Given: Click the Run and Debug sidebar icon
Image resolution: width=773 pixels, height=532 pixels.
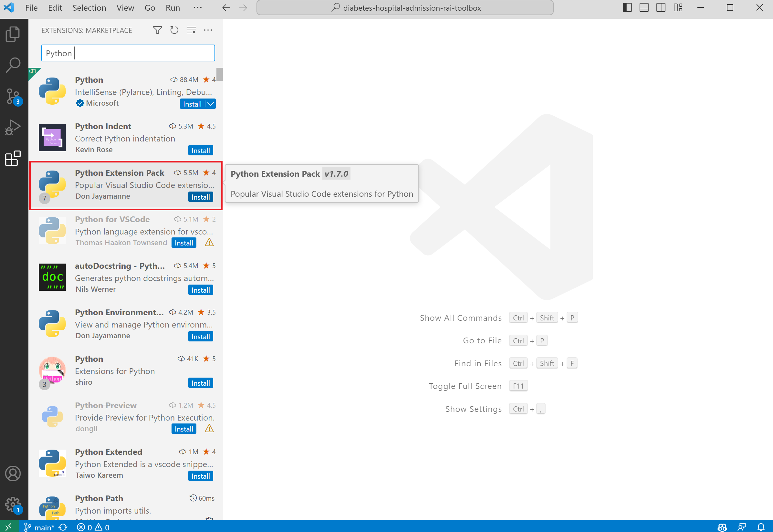Looking at the screenshot, I should click(x=13, y=126).
